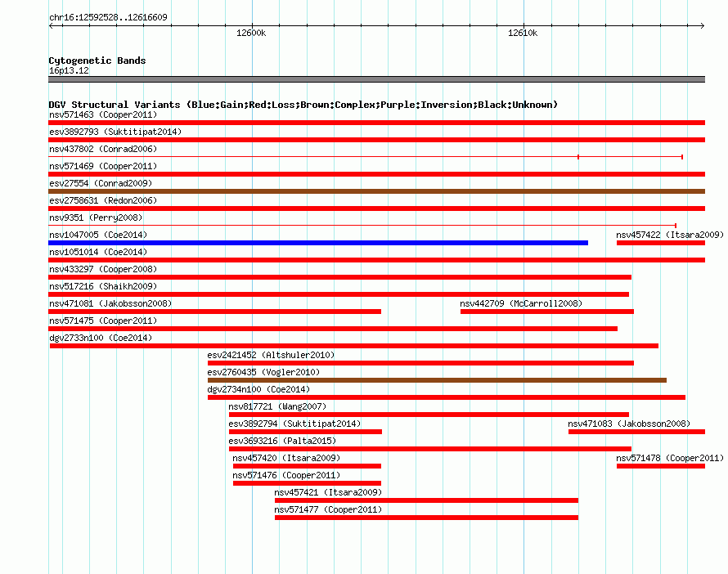Click the ruler's left arrow end
The height and width of the screenshot is (574, 728).
(51, 25)
